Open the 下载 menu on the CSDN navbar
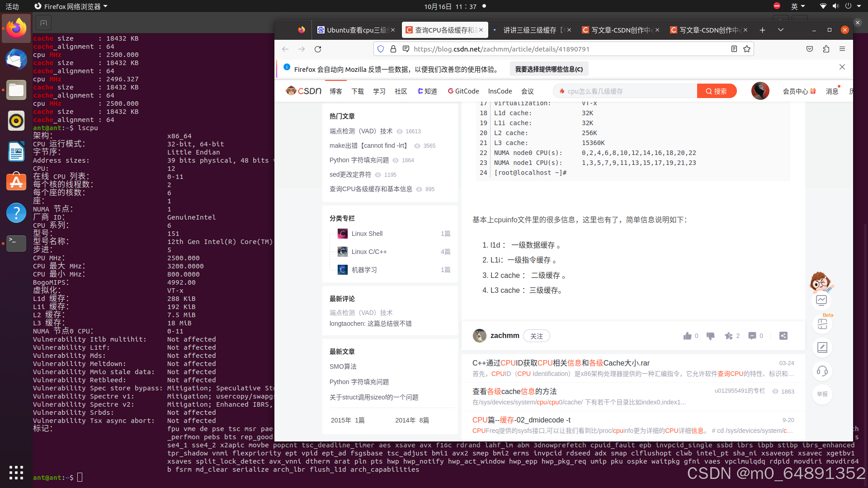 (x=358, y=91)
